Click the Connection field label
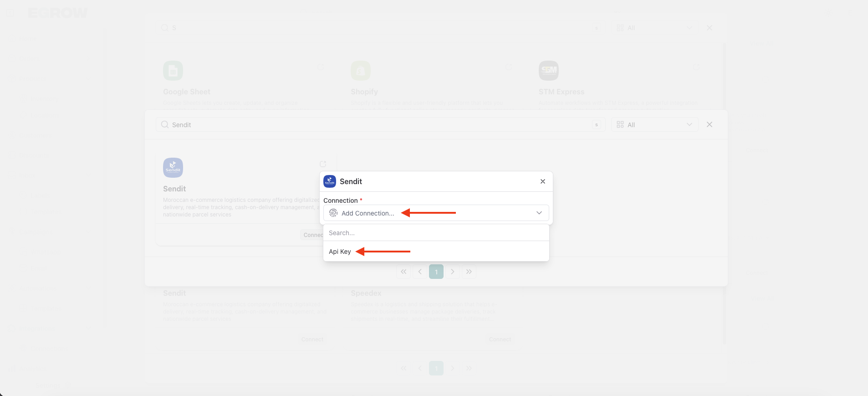This screenshot has height=396, width=868. [x=341, y=201]
